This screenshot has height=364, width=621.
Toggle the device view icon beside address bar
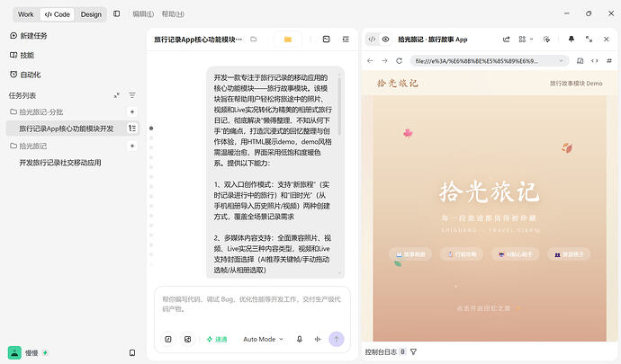[580, 60]
